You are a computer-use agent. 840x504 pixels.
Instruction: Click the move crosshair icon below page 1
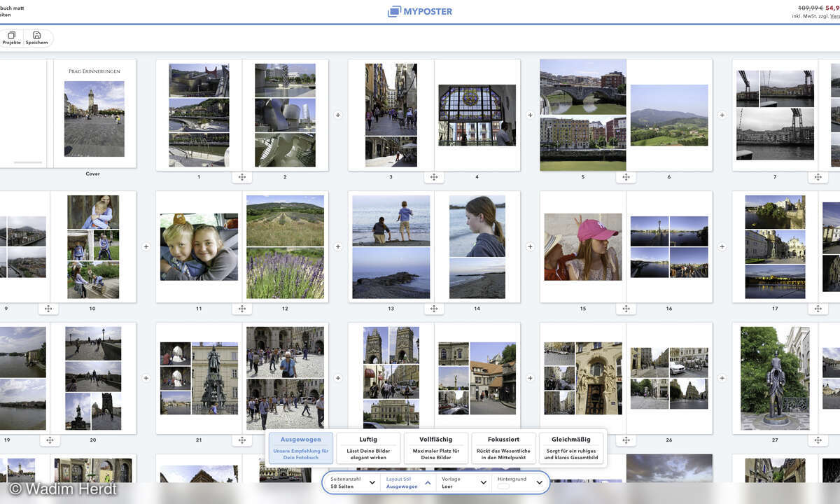pos(242,176)
